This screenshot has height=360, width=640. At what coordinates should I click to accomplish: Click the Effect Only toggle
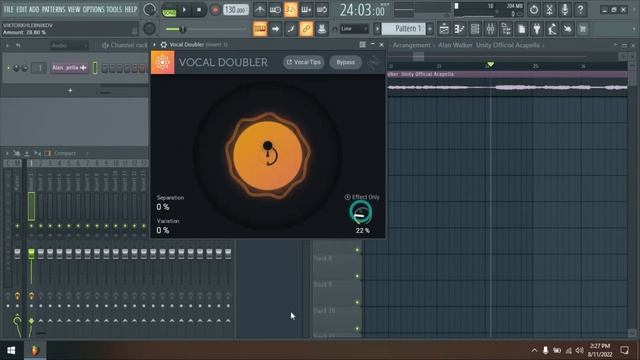[362, 197]
